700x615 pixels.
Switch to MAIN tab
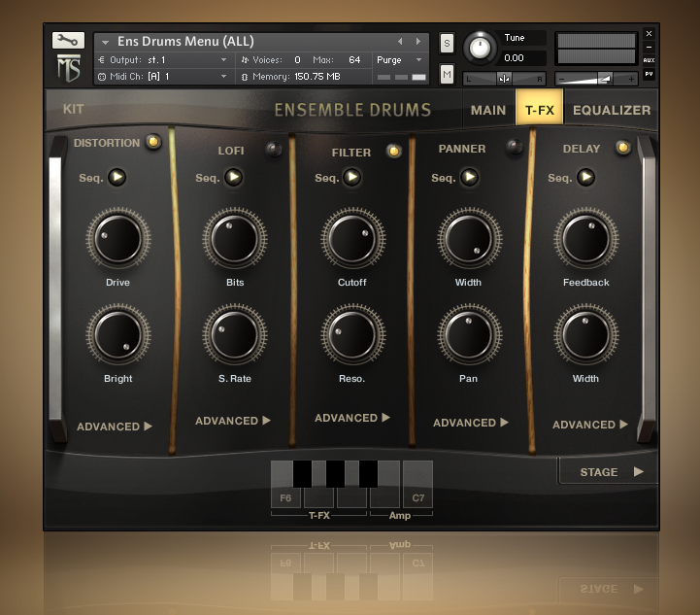point(488,110)
